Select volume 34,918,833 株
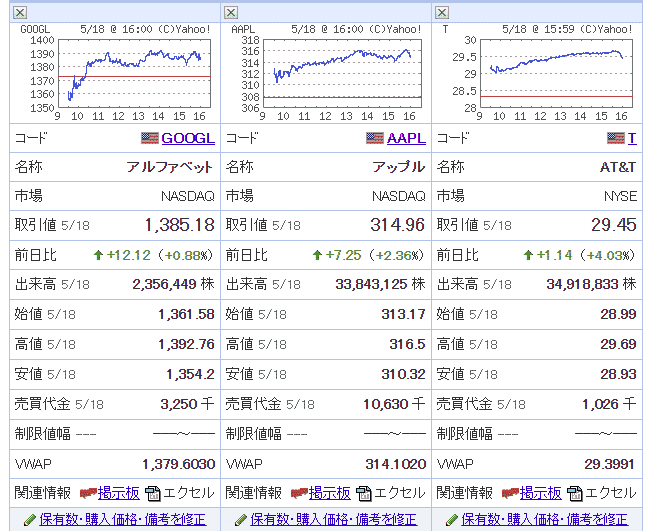The height and width of the screenshot is (531, 647). point(591,284)
